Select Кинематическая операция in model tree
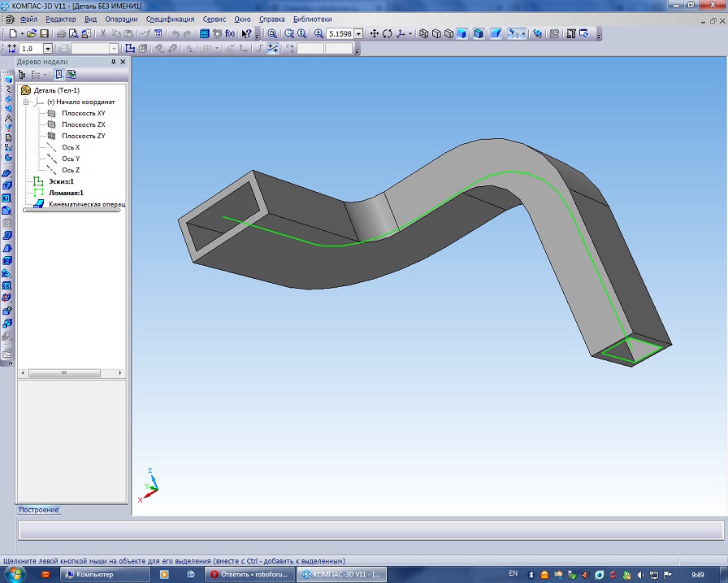The height and width of the screenshot is (583, 728). point(82,205)
